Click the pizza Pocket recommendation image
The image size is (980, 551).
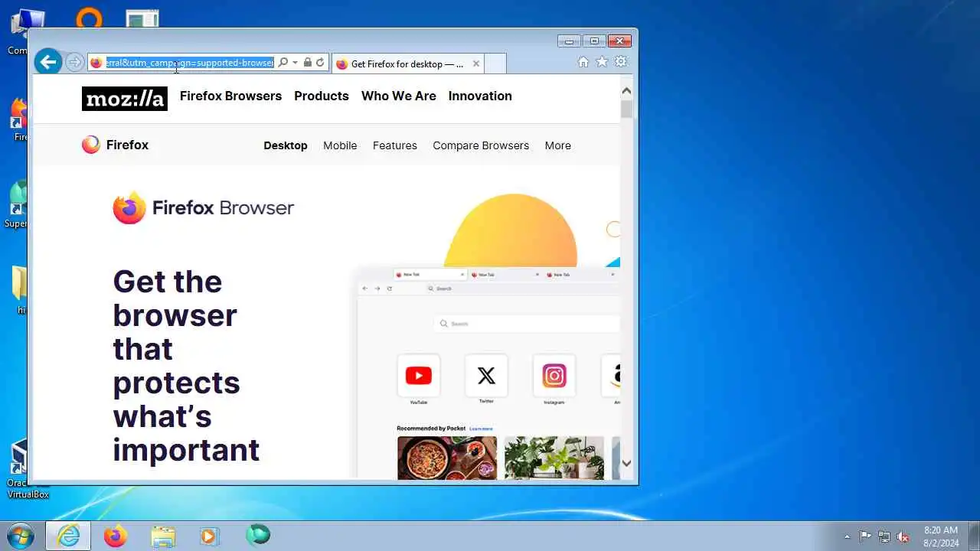(x=447, y=457)
